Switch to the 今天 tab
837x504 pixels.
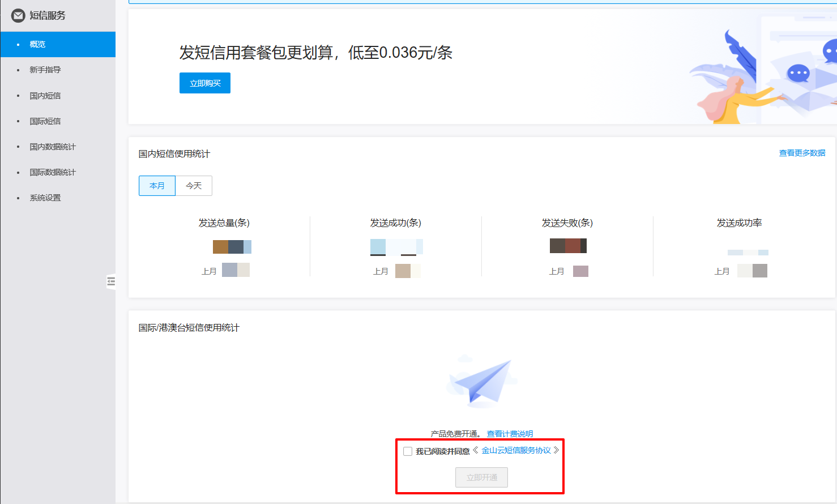[194, 186]
